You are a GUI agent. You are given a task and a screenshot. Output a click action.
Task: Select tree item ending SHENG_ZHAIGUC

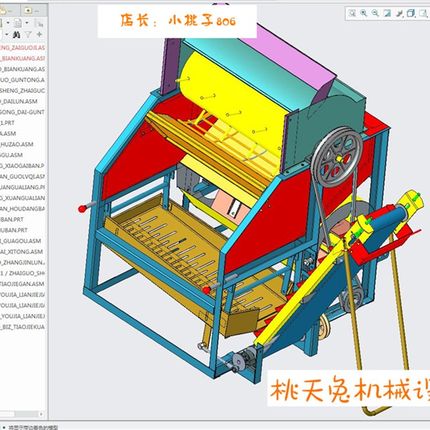(x=22, y=91)
